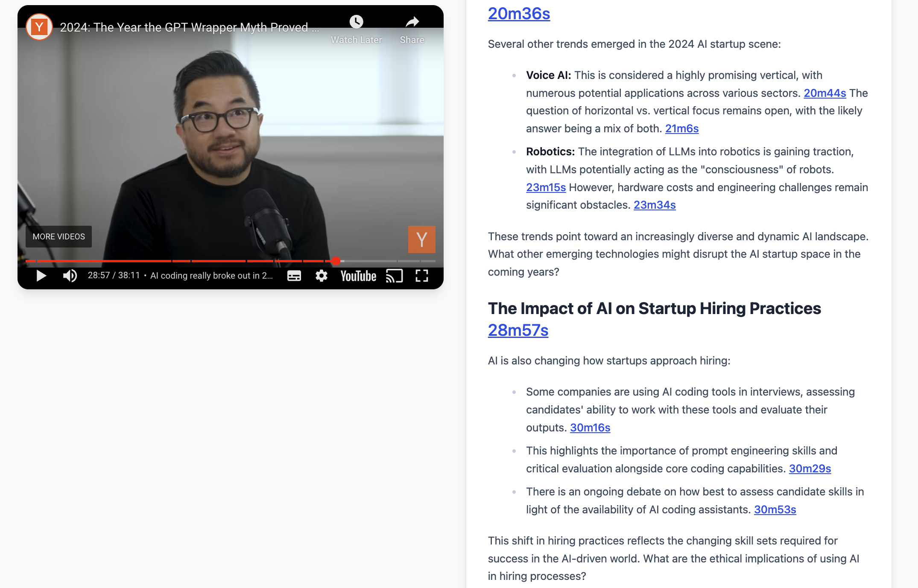Toggle subtitles closed captions button

point(294,276)
